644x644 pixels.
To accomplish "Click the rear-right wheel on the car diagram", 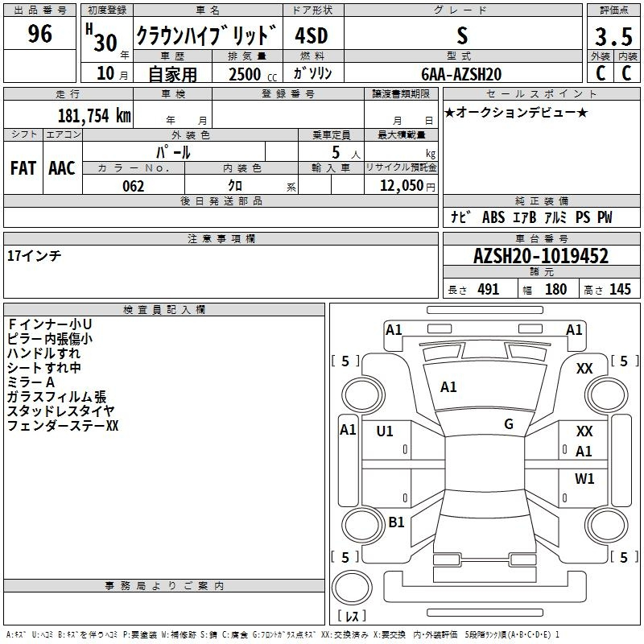I will pyautogui.click(x=604, y=522).
